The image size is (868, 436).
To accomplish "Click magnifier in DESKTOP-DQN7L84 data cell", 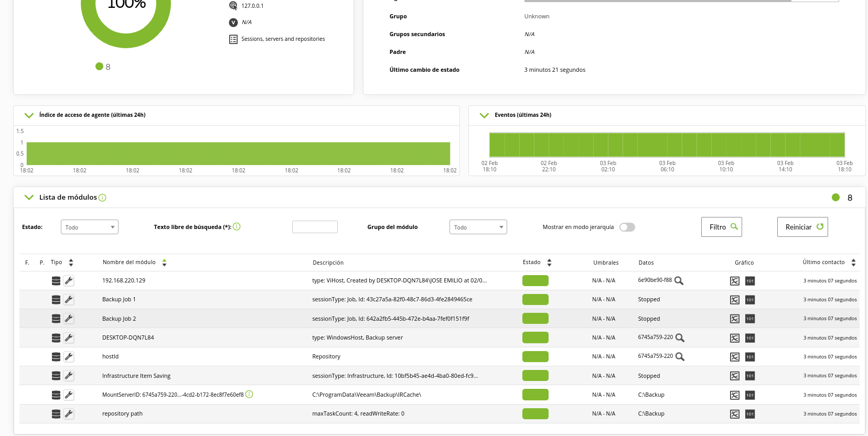I will (x=680, y=338).
